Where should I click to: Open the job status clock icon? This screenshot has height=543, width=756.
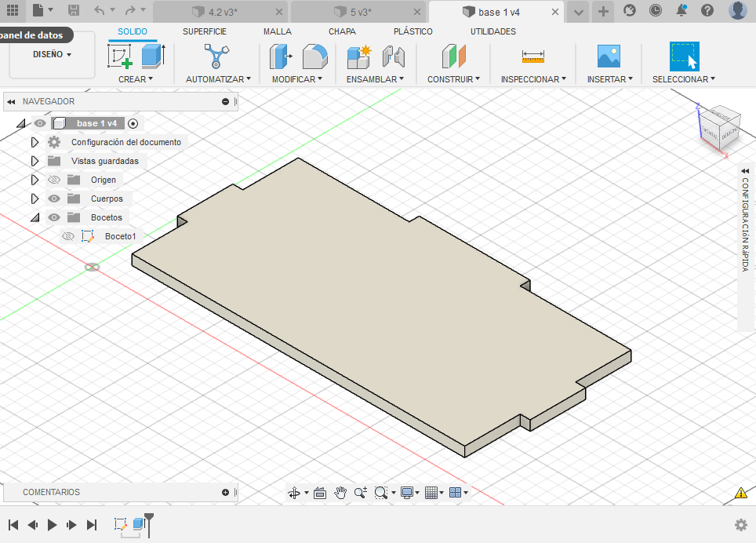(656, 10)
